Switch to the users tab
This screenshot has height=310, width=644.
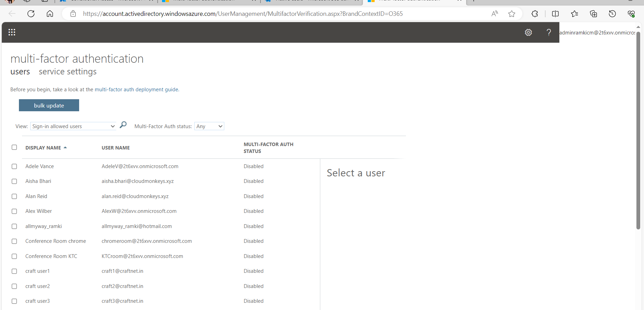click(x=20, y=72)
